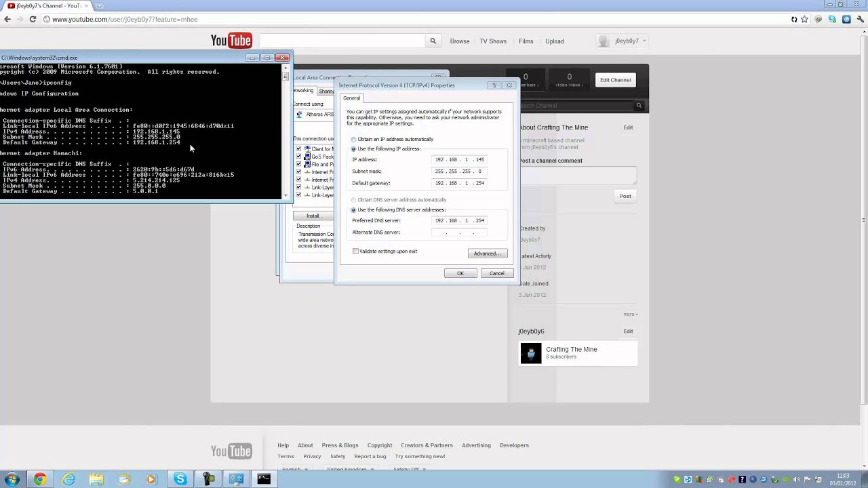Click the Preferred DNS server field
Image resolution: width=868 pixels, height=488 pixels.
tap(460, 221)
